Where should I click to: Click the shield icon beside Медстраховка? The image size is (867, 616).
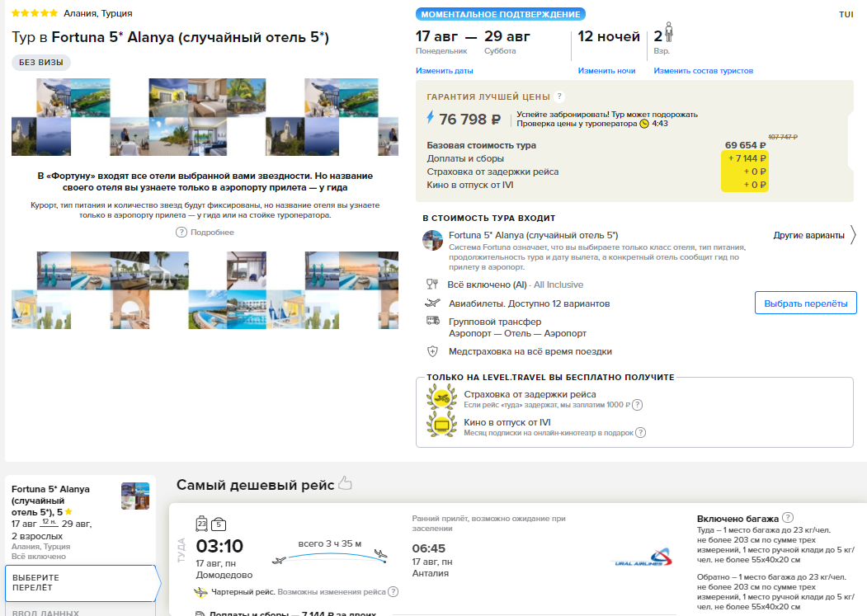[432, 351]
